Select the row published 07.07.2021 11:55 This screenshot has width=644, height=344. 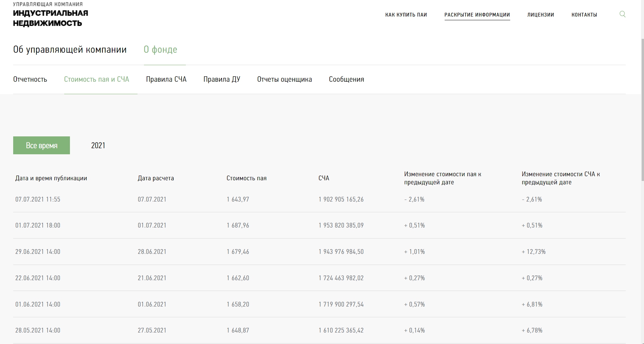(38, 200)
